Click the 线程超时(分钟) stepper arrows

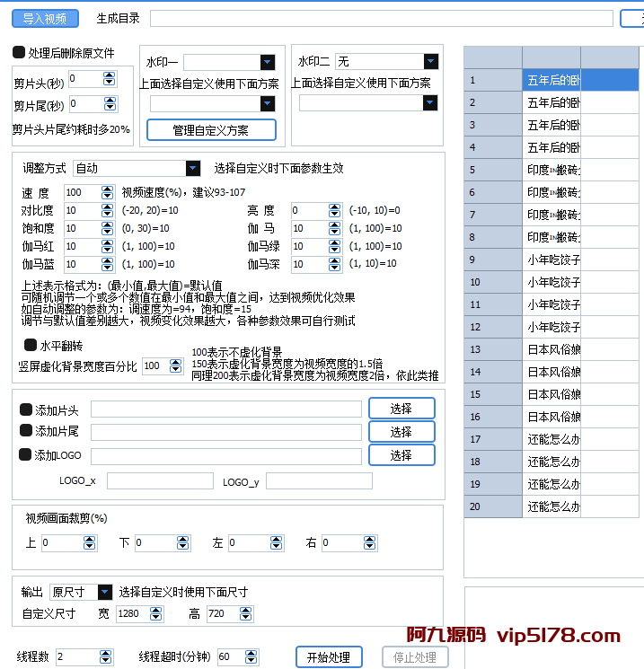(251, 656)
